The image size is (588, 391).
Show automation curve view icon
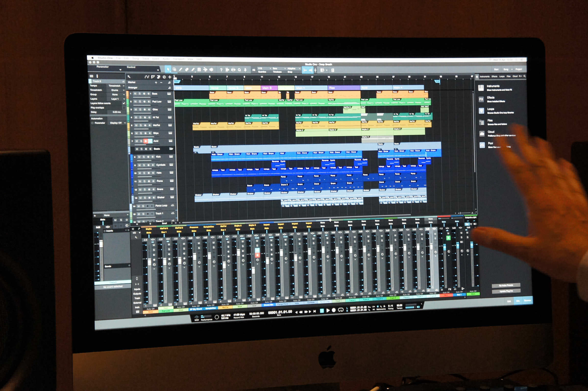(x=147, y=77)
